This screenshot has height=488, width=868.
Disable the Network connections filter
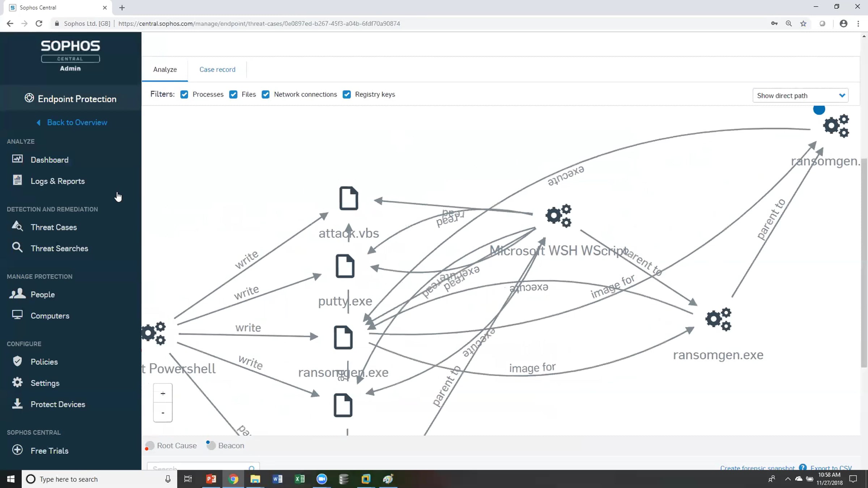(x=265, y=95)
